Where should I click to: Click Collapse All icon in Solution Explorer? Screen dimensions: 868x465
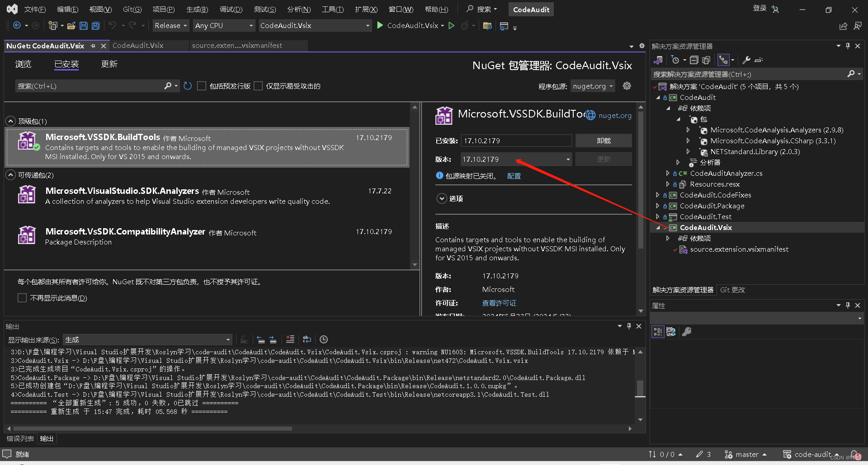coord(694,60)
